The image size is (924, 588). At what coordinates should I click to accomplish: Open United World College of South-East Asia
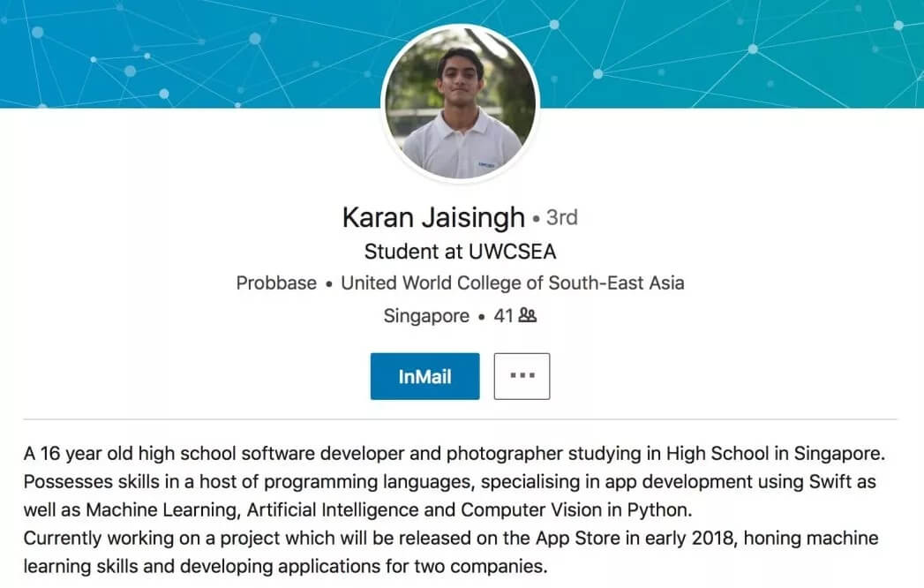click(x=513, y=283)
